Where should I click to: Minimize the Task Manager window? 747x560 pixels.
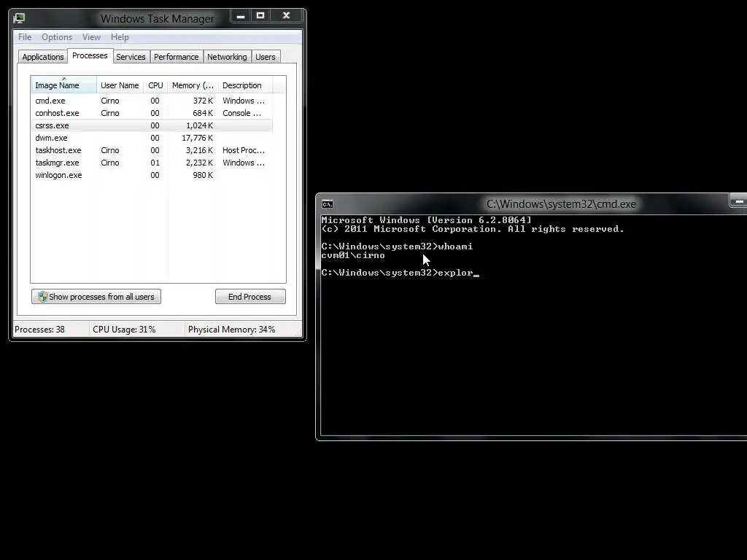(241, 16)
